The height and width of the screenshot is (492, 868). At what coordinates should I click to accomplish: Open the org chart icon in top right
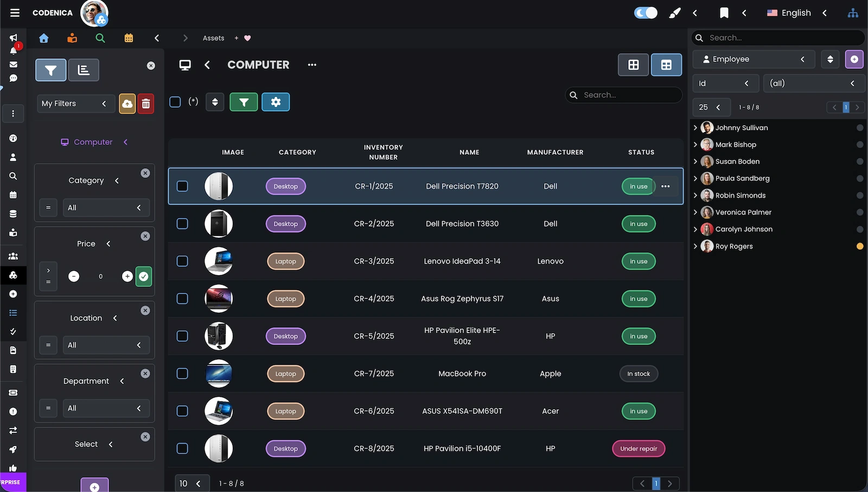pos(853,12)
